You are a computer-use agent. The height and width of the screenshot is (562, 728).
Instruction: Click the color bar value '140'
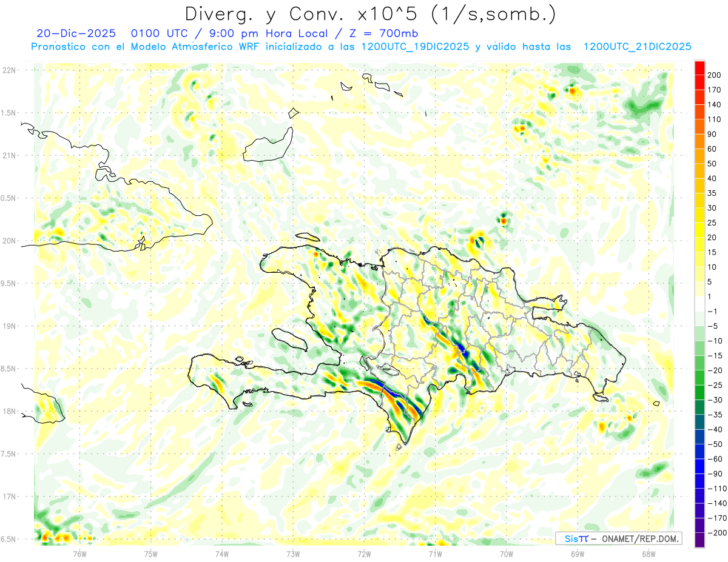713,105
